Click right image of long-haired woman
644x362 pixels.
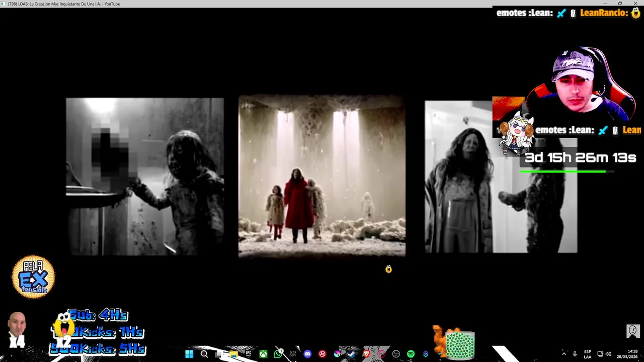click(501, 176)
